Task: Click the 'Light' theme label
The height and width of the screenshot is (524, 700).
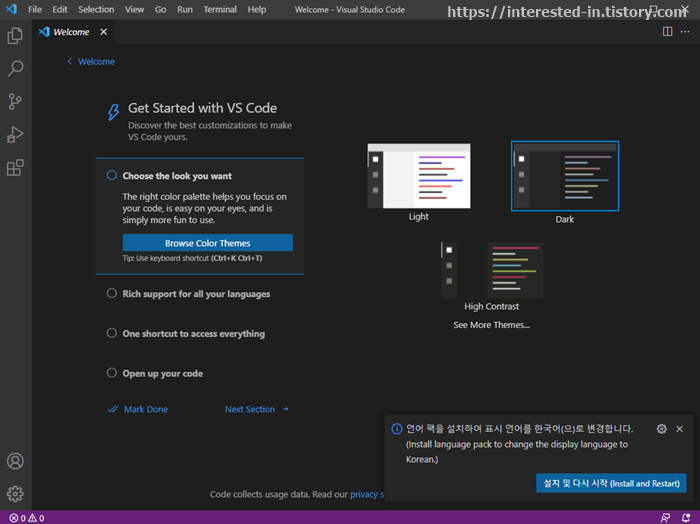Action: pyautogui.click(x=419, y=216)
